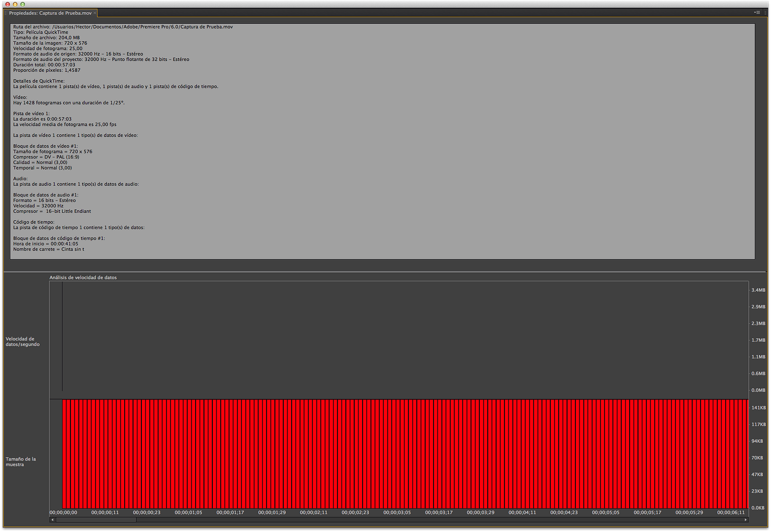Click 'Compresor = 16-bit Little Endiant' line

[52, 211]
